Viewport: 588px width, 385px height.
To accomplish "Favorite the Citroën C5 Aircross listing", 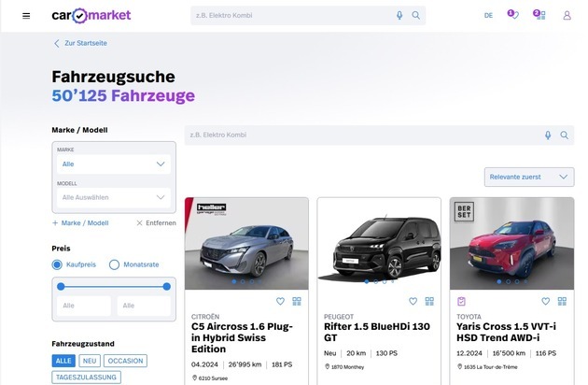I will tap(280, 301).
